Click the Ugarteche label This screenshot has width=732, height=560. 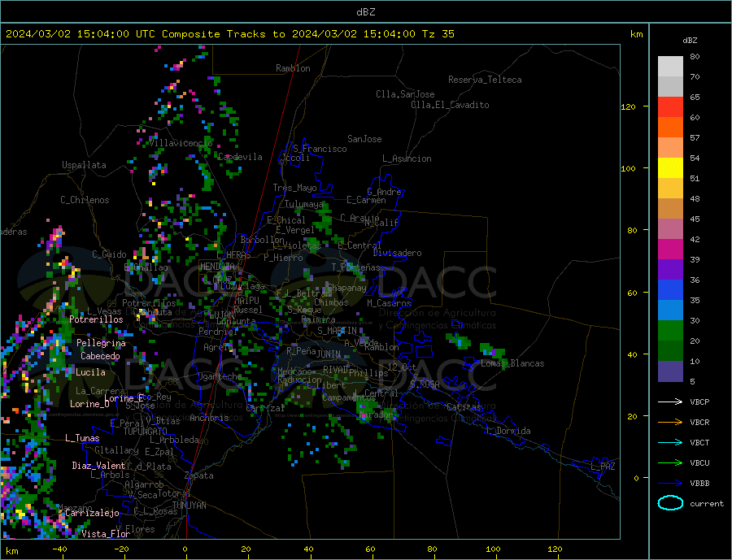click(220, 376)
